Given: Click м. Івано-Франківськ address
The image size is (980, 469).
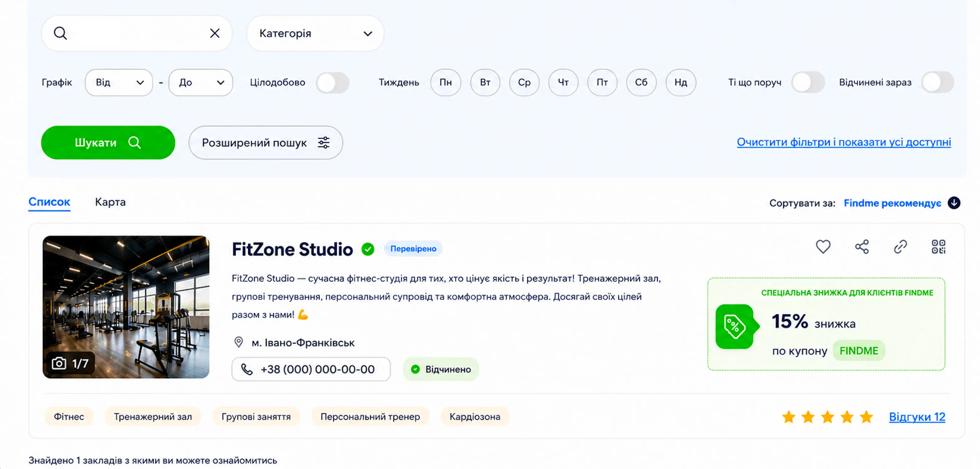Looking at the screenshot, I should point(303,343).
